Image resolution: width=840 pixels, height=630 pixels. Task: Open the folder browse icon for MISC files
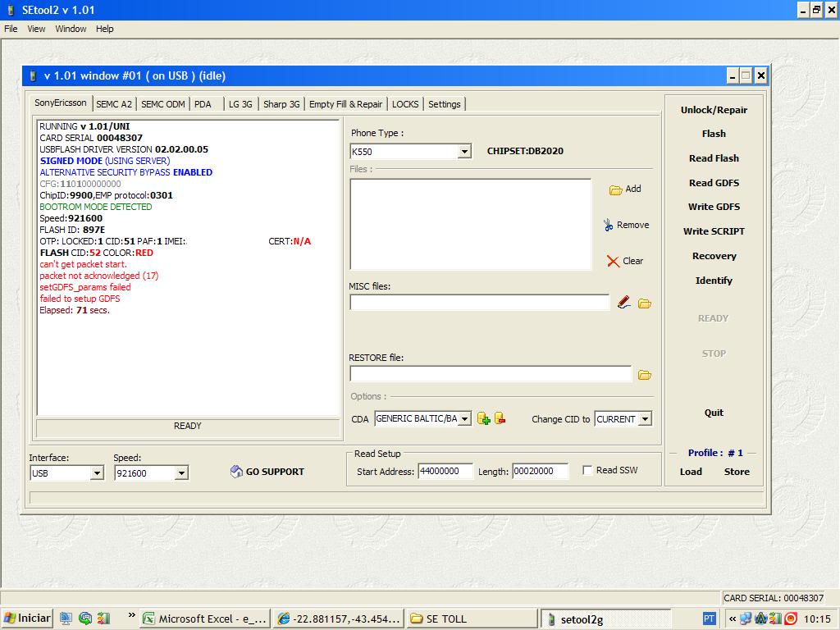[645, 304]
